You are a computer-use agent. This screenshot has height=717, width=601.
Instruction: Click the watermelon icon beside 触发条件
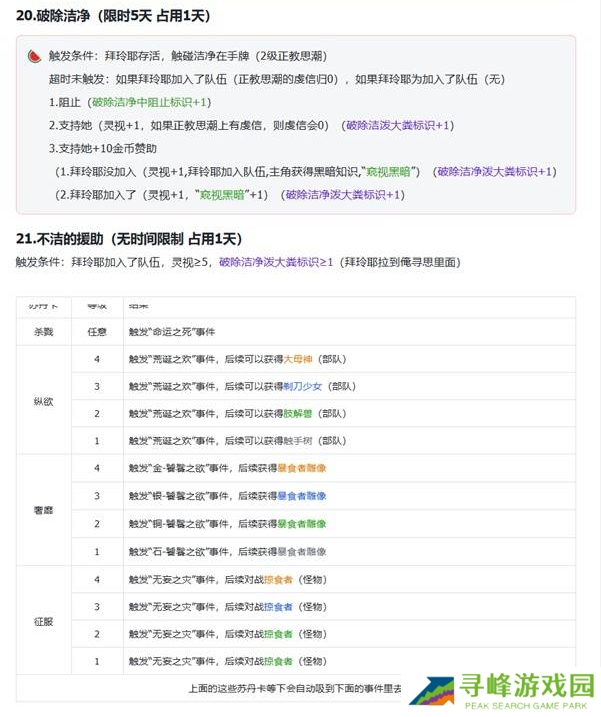coord(35,56)
